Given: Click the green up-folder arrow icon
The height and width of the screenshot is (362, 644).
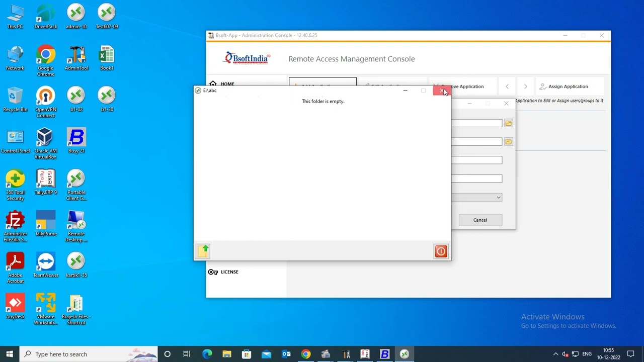Looking at the screenshot, I should point(203,251).
